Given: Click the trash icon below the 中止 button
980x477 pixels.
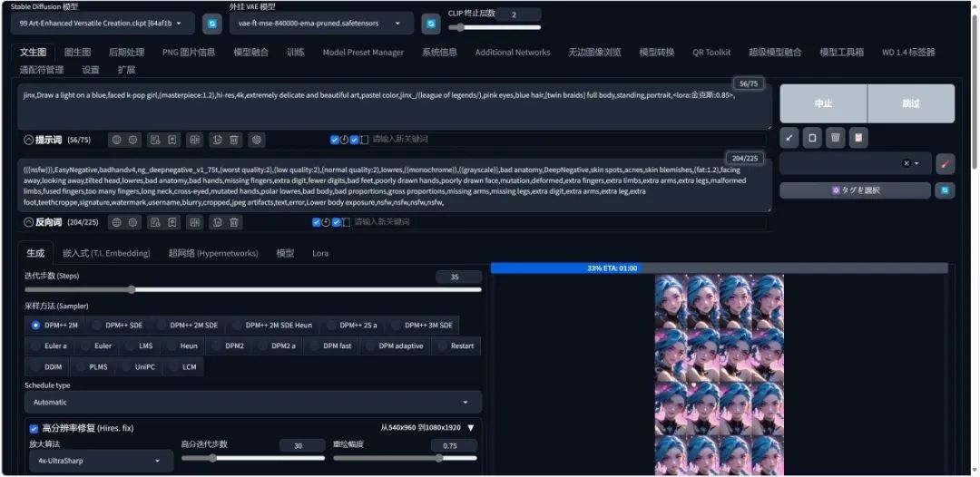Looking at the screenshot, I should pos(835,138).
